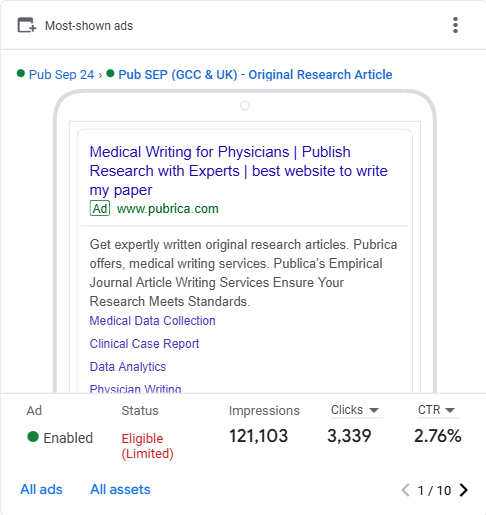Click the Data Analytics sitelink

click(x=128, y=367)
